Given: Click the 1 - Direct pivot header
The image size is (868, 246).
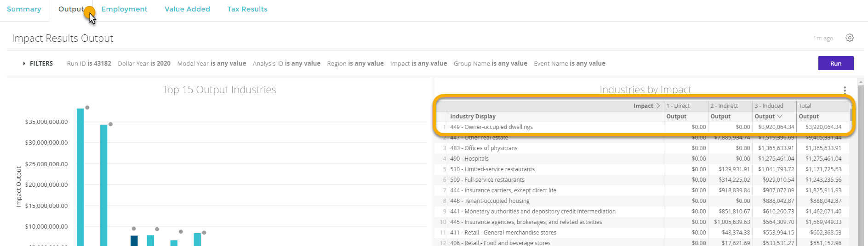Looking at the screenshot, I should (678, 106).
